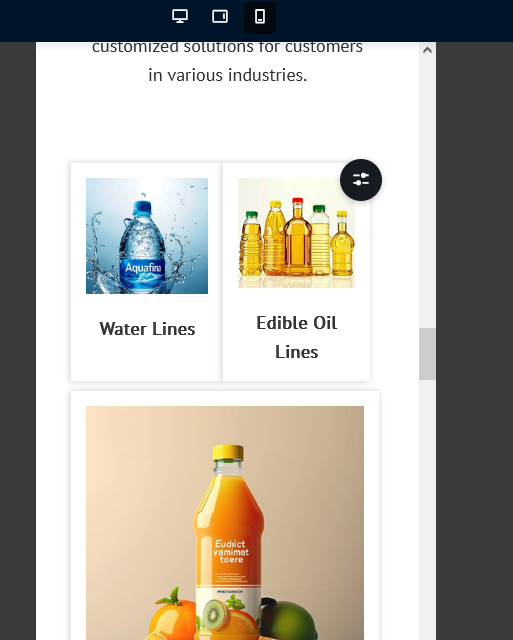The height and width of the screenshot is (640, 513).
Task: Click the Aquafina label on the bottle
Action: click(x=143, y=268)
